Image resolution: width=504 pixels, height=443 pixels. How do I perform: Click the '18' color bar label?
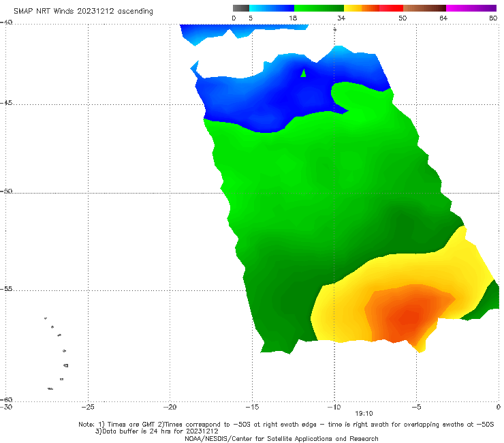293,18
